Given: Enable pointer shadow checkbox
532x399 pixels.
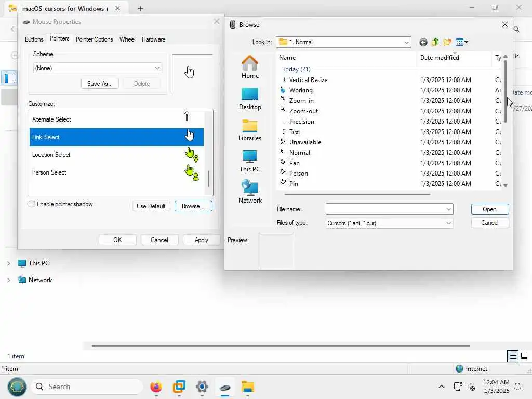Looking at the screenshot, I should (32, 204).
